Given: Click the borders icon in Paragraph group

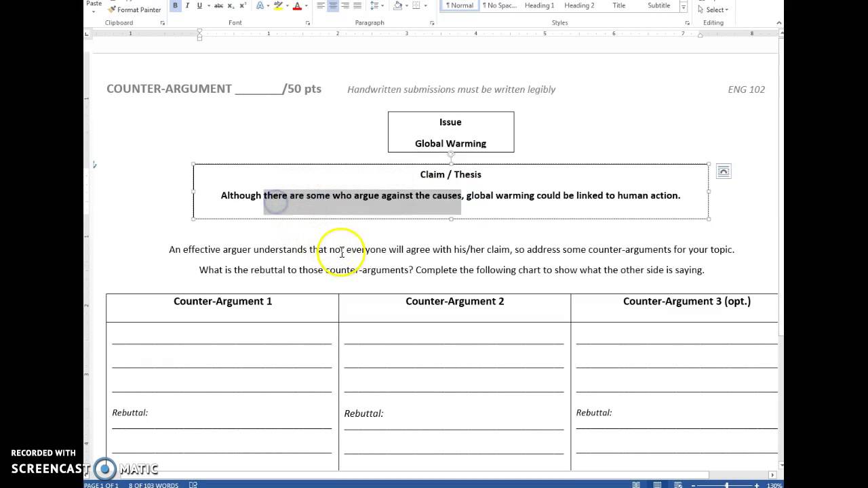Looking at the screenshot, I should pos(416,5).
